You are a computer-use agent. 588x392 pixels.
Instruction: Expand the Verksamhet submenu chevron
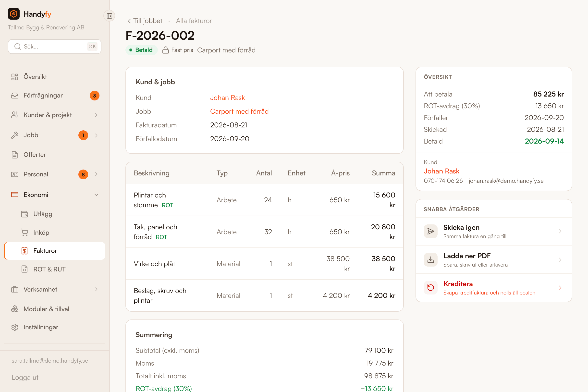96,290
